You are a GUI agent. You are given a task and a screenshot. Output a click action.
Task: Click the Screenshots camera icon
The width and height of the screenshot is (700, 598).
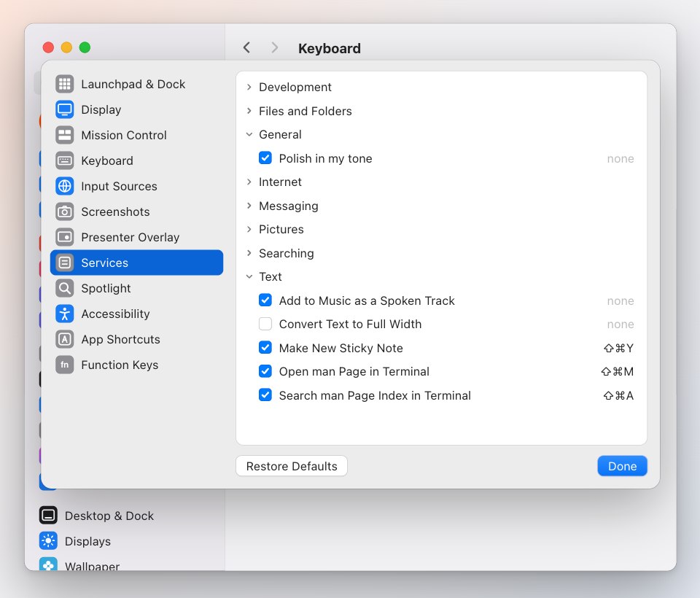[65, 211]
